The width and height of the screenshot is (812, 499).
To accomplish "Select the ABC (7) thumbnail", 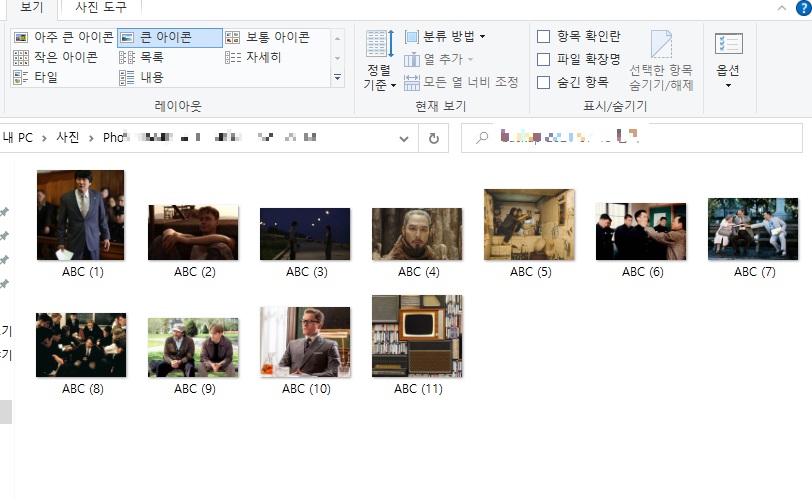I will click(753, 229).
